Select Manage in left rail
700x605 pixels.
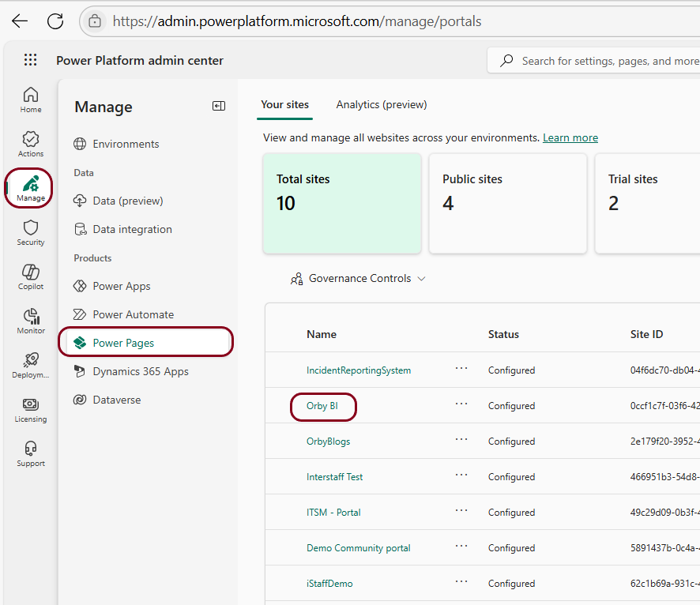tap(30, 188)
